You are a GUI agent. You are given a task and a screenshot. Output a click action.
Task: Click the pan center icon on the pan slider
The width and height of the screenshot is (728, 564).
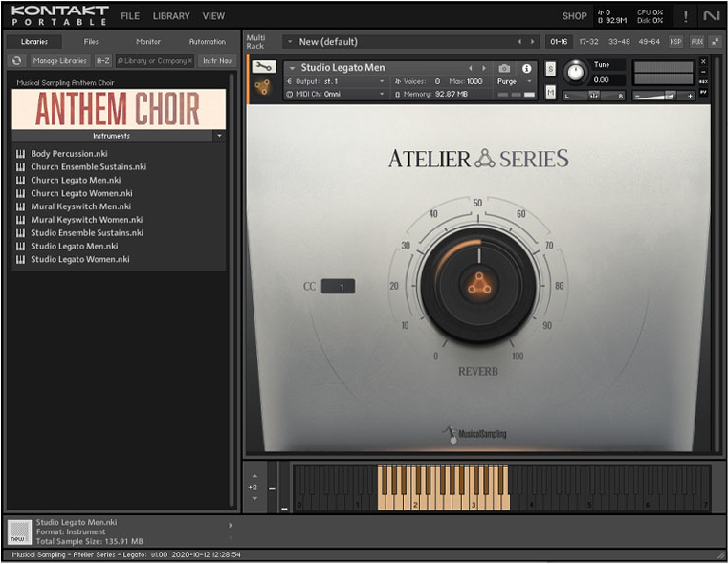594,96
